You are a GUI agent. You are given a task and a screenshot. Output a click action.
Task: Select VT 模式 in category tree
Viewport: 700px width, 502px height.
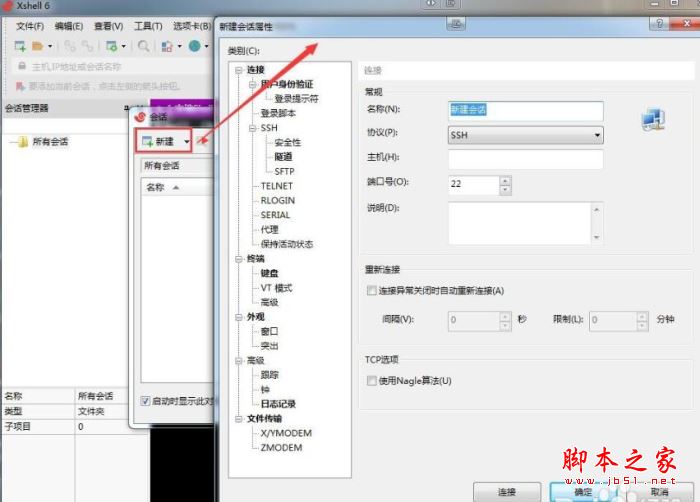pyautogui.click(x=276, y=288)
